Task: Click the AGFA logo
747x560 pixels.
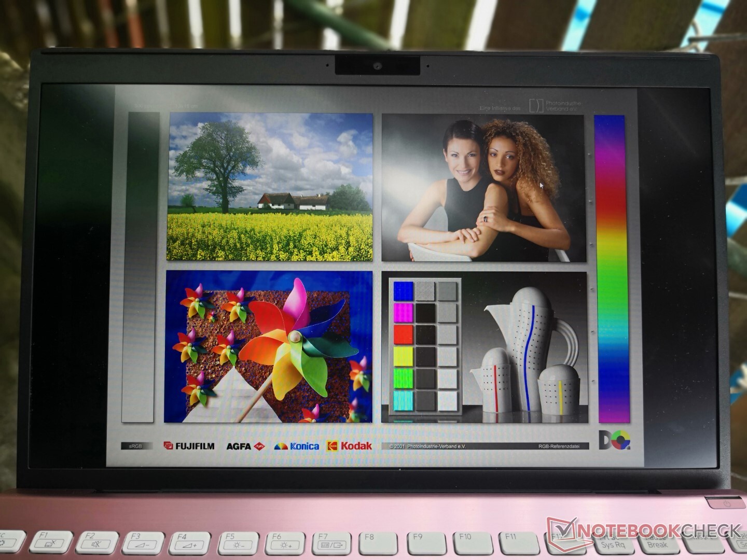Action: point(245,446)
